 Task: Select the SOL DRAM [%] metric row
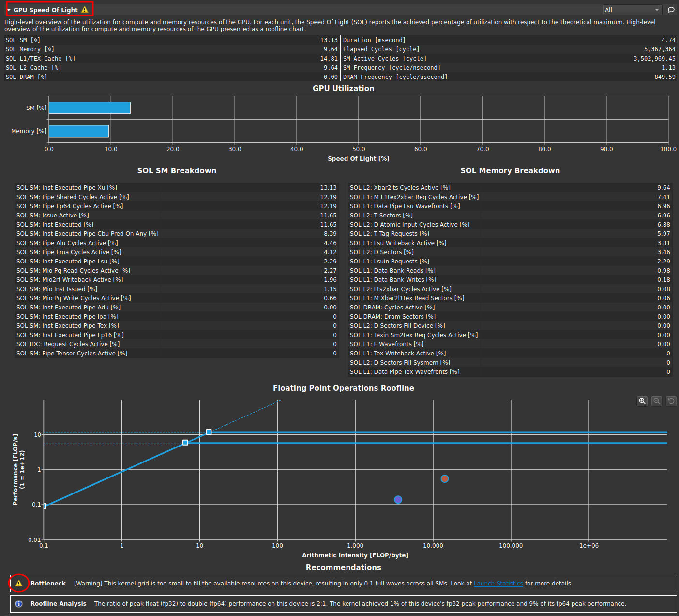point(172,77)
